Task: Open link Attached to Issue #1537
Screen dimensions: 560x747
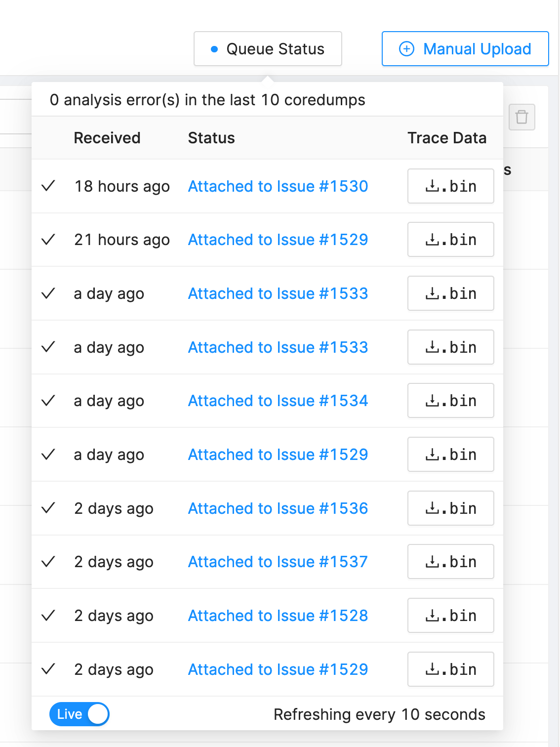Action: (x=278, y=562)
